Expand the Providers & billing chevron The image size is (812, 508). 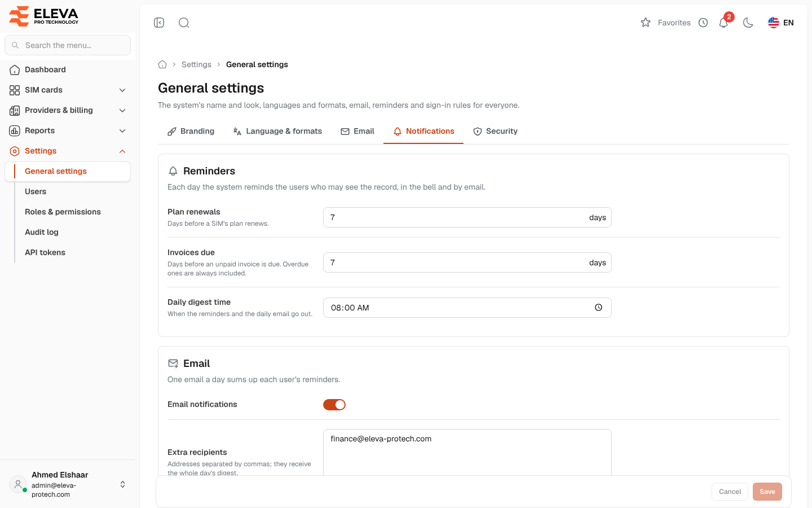122,111
